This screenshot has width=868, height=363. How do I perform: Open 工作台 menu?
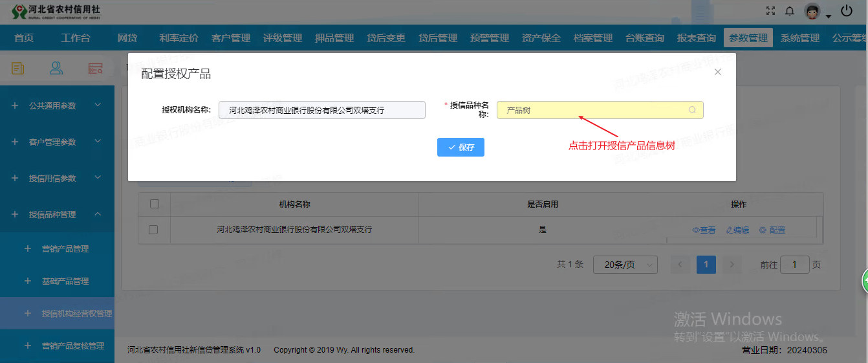(x=76, y=38)
